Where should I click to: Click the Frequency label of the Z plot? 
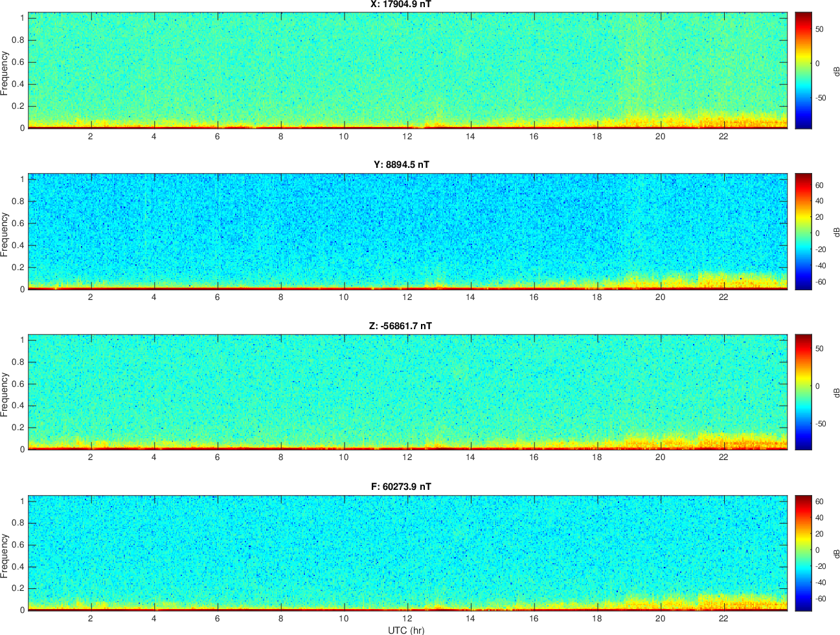(5, 395)
